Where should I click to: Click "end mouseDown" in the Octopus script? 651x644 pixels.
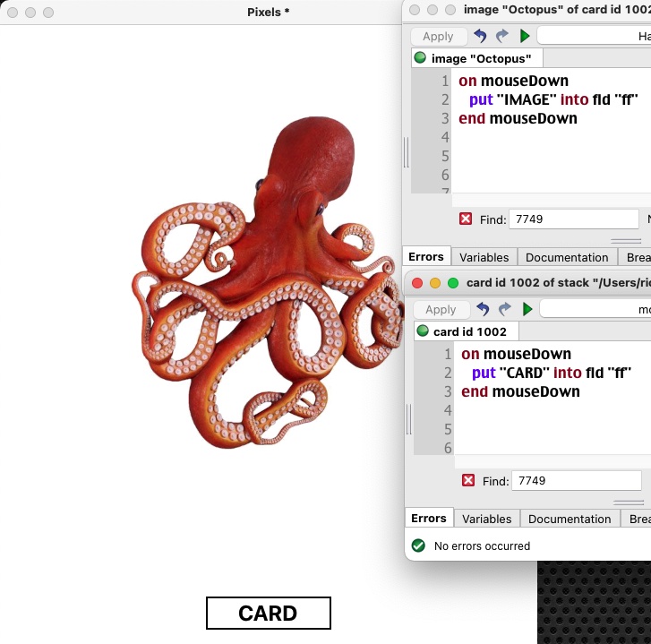[x=518, y=119]
